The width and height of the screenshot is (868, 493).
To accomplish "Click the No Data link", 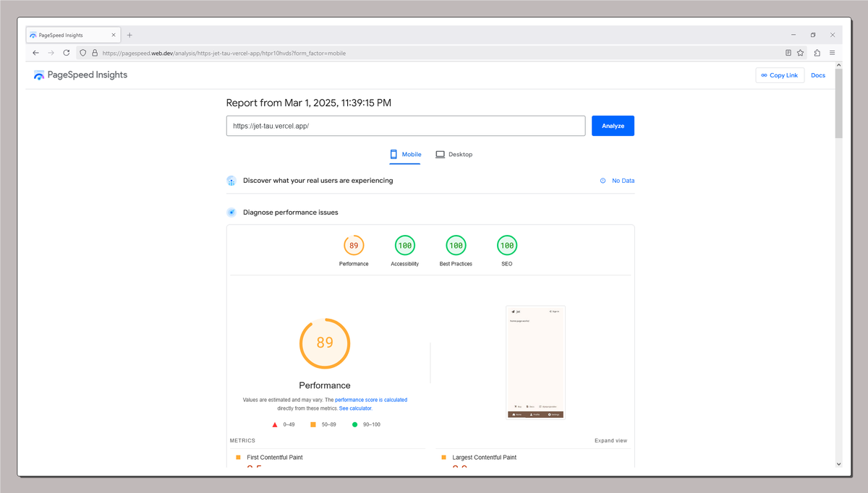I will pyautogui.click(x=623, y=181).
